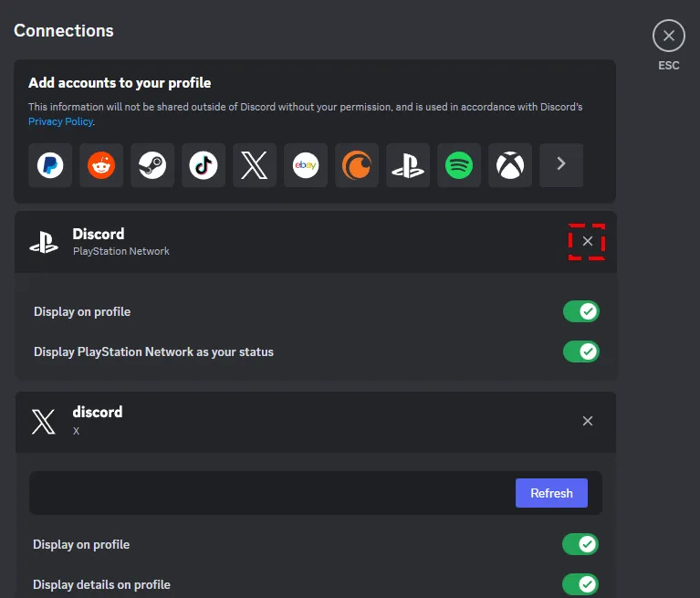
Task: Open the Privacy Policy link
Action: (60, 121)
